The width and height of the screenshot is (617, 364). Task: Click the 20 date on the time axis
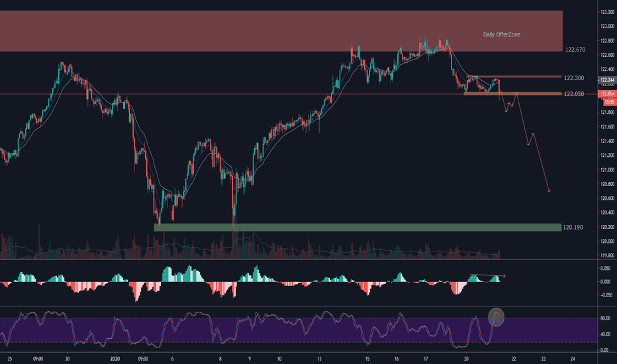(x=466, y=358)
